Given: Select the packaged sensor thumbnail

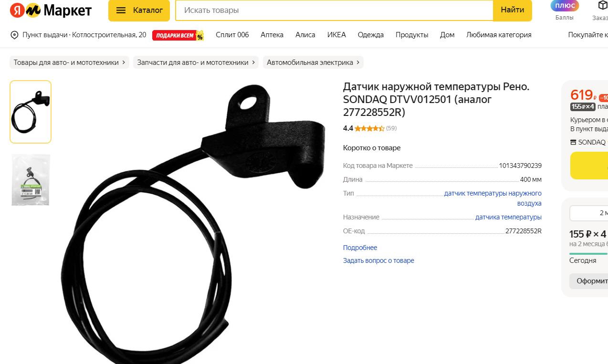Looking at the screenshot, I should click(x=31, y=179).
